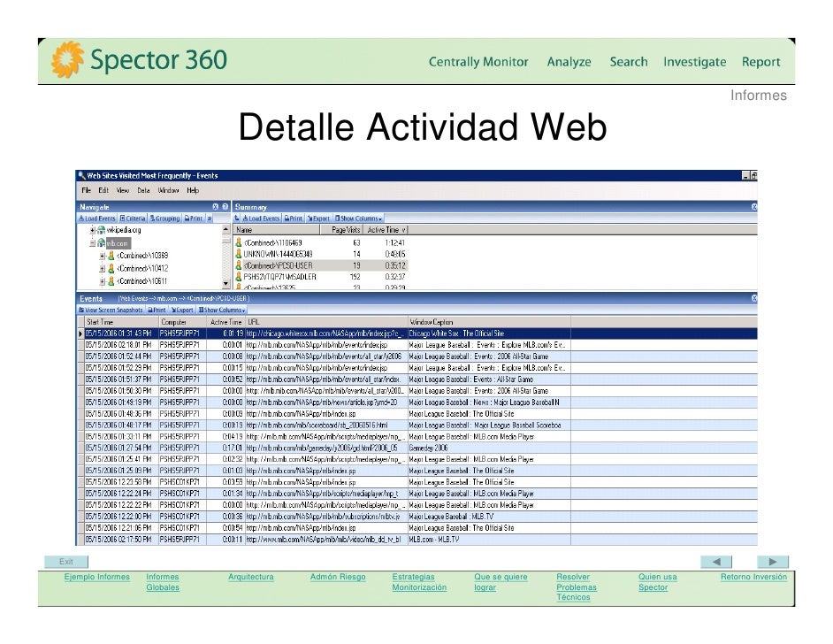Open the Admón Riesgo link

coord(338,577)
